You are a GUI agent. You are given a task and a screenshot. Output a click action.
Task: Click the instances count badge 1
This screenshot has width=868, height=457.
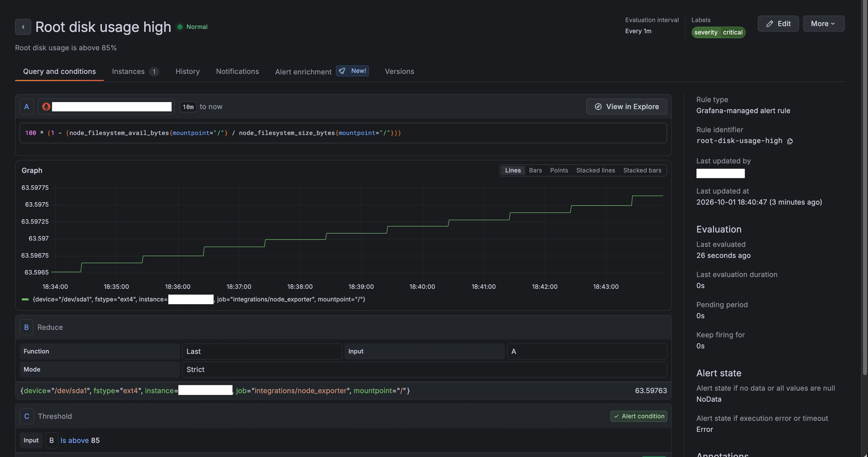[x=154, y=72]
